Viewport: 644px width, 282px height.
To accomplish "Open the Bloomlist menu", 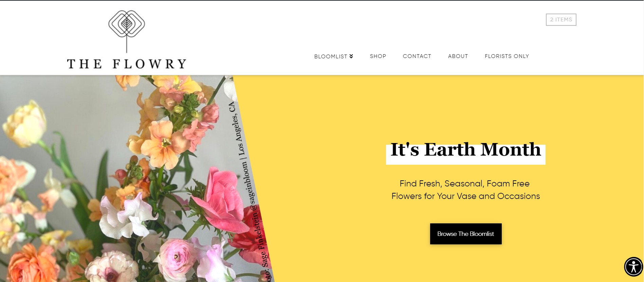I will pos(333,56).
